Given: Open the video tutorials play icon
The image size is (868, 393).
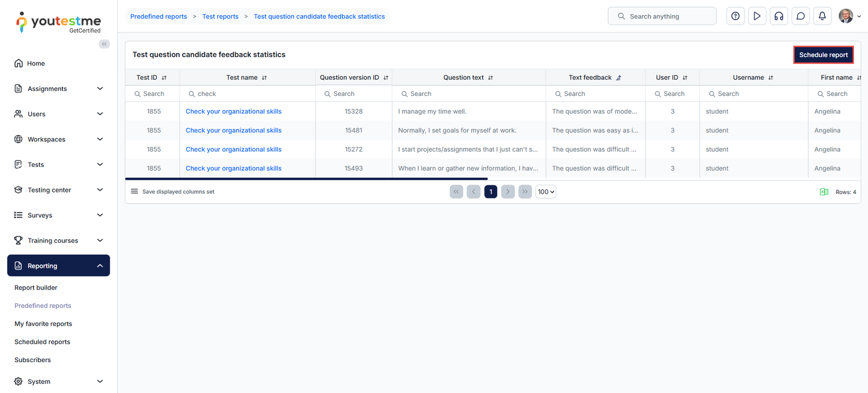Looking at the screenshot, I should pyautogui.click(x=757, y=16).
